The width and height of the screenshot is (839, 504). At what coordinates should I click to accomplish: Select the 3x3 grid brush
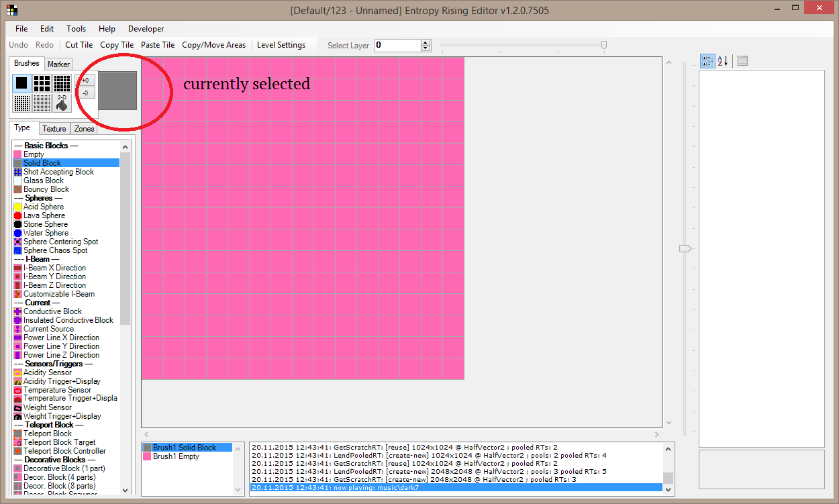42,83
